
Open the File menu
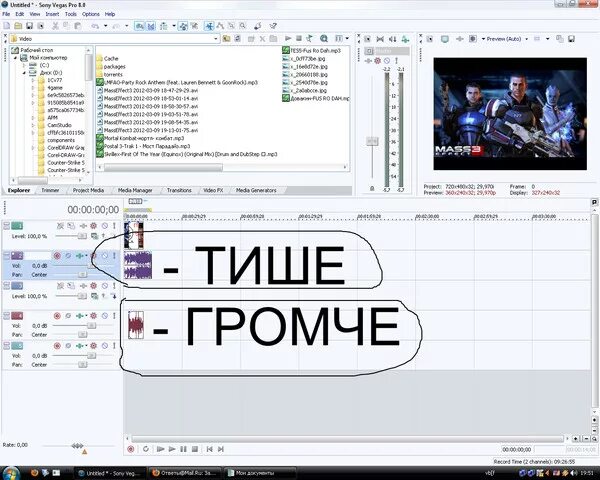click(6, 14)
